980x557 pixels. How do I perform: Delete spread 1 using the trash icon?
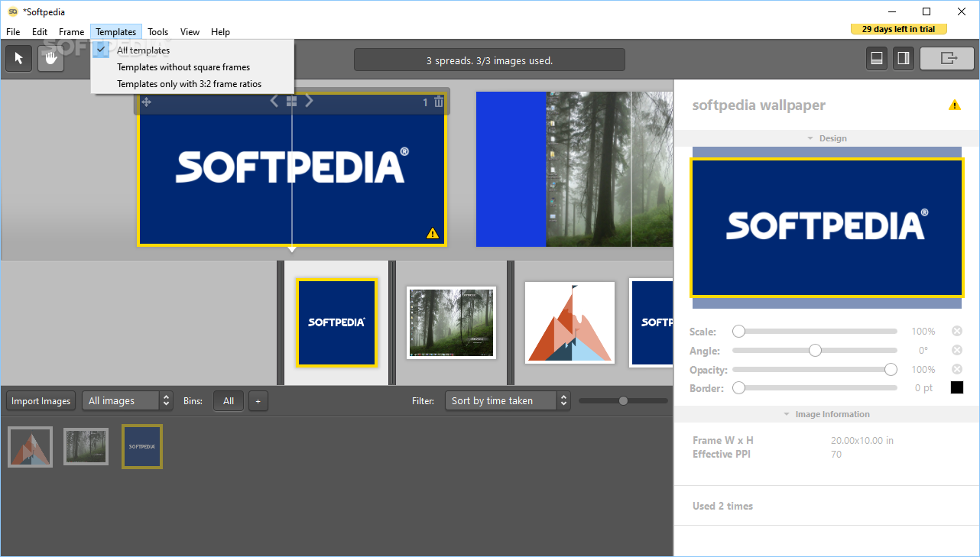(x=439, y=102)
